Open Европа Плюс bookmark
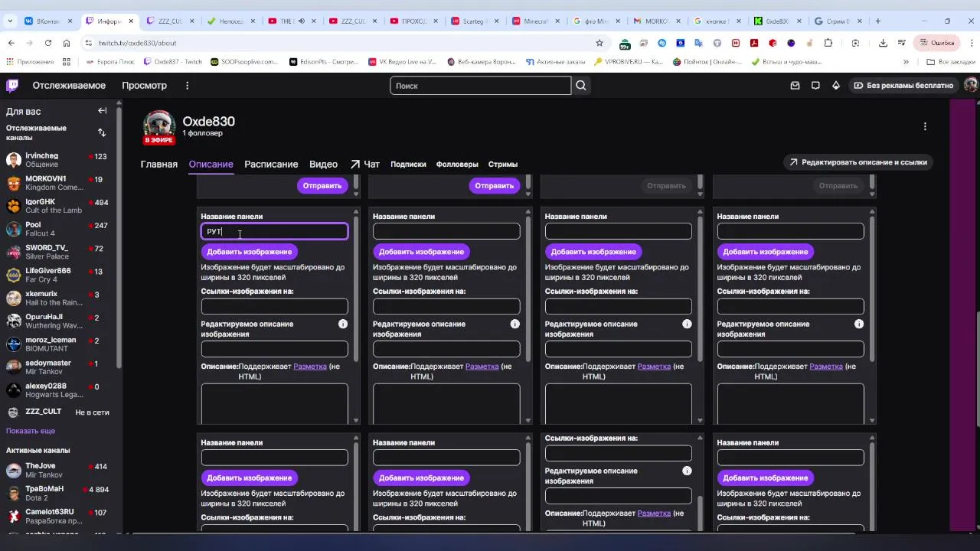The height and width of the screenshot is (551, 980). [x=111, y=62]
